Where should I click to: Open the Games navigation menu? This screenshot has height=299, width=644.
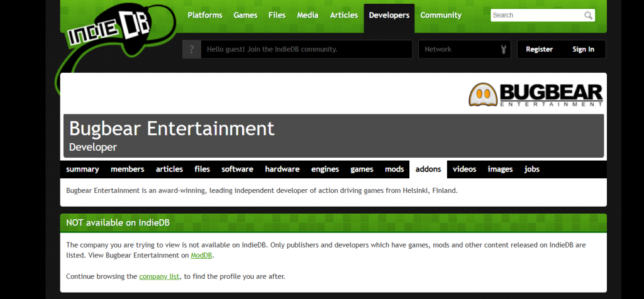[x=245, y=15]
